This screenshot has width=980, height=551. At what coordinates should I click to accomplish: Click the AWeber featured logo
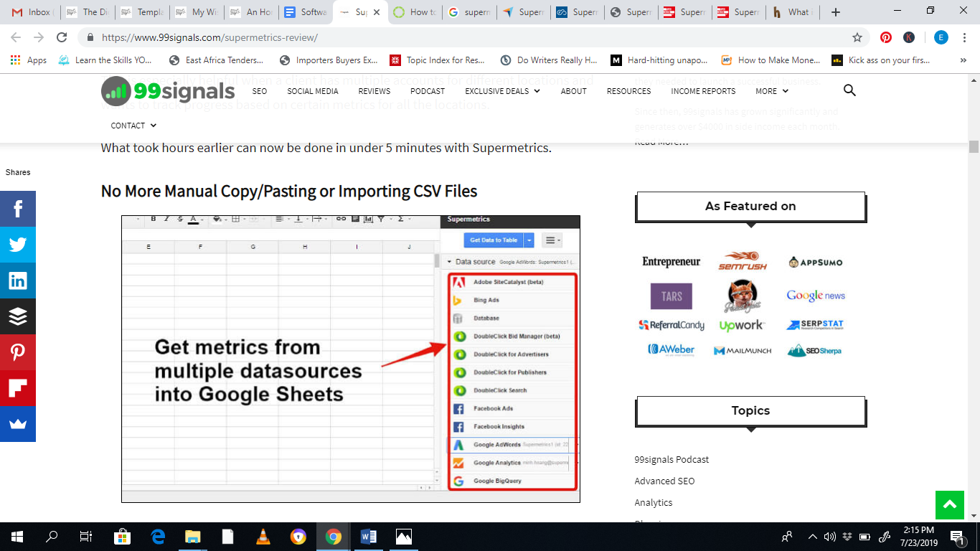[672, 350]
